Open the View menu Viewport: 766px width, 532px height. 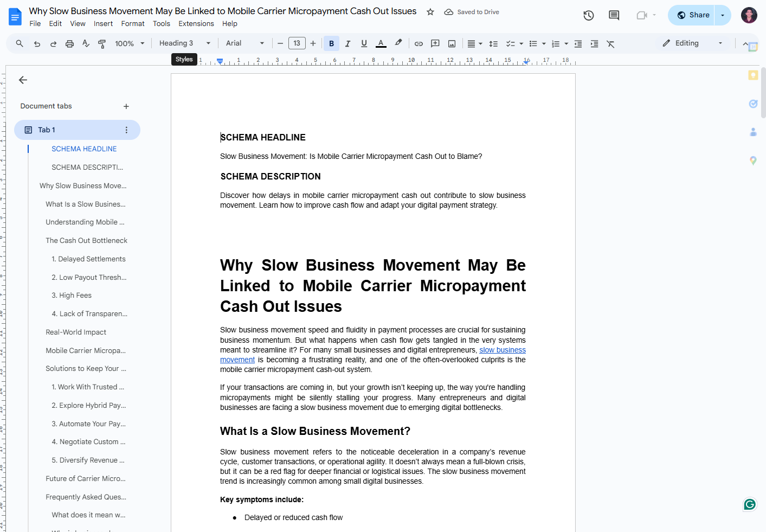pyautogui.click(x=78, y=24)
